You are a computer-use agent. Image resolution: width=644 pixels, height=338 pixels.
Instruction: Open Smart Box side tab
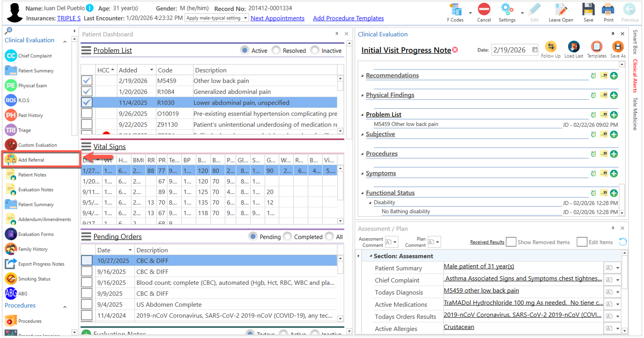click(x=635, y=42)
